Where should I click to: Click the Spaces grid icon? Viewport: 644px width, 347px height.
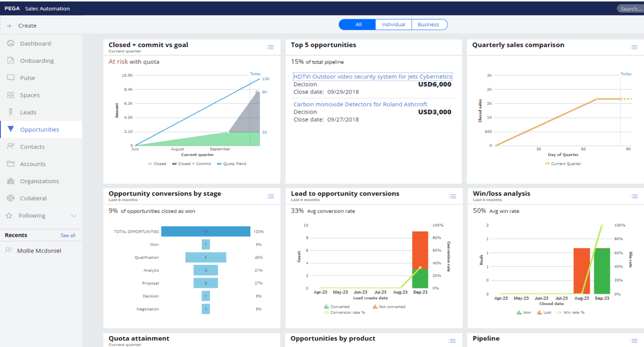(x=11, y=95)
